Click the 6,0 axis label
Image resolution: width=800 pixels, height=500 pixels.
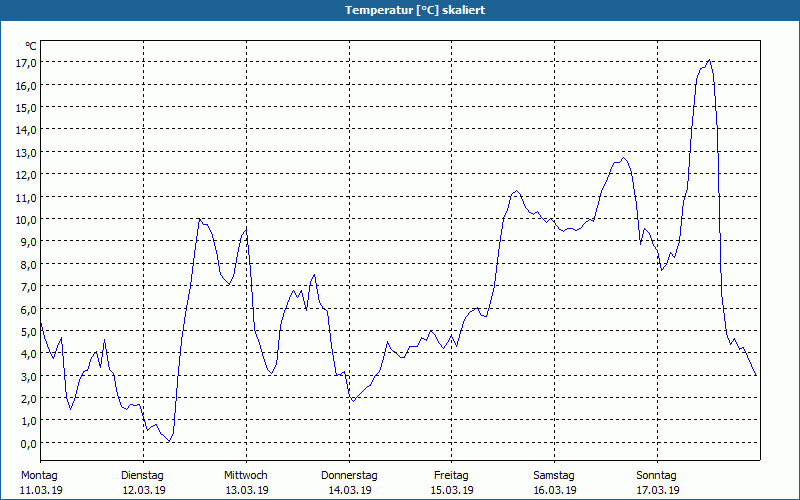click(x=28, y=309)
